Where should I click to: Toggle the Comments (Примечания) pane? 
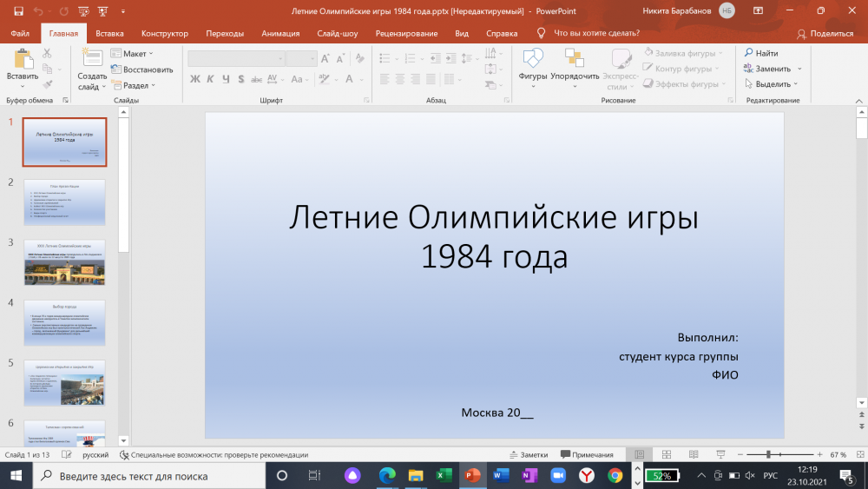click(x=587, y=454)
